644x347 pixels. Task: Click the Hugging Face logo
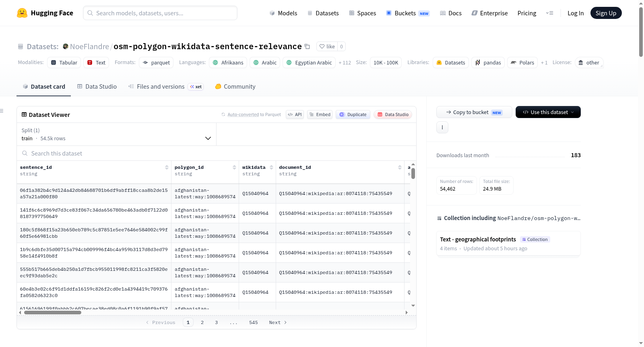45,13
